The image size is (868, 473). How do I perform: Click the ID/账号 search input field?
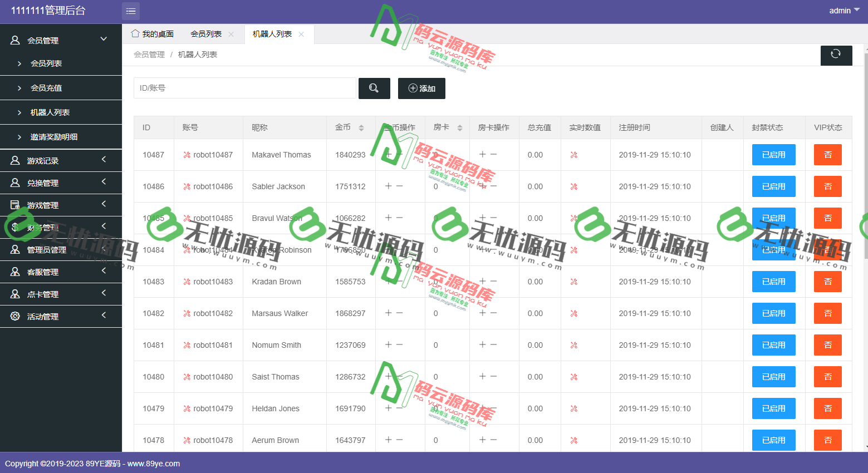point(245,88)
